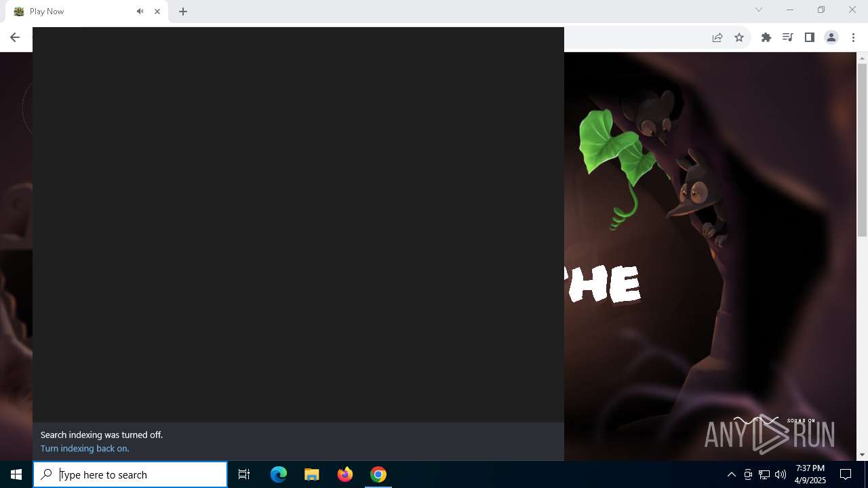
Task: Open the Chrome profile avatar
Action: pos(831,37)
